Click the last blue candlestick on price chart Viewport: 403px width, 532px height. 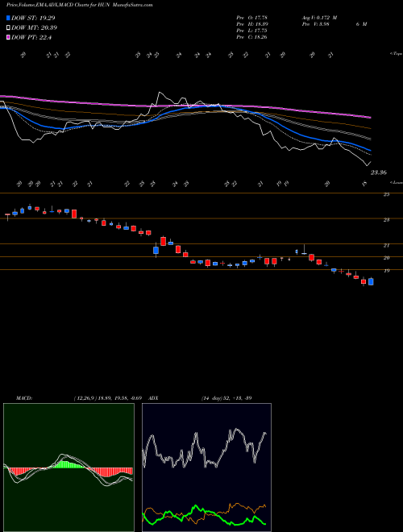(x=371, y=281)
